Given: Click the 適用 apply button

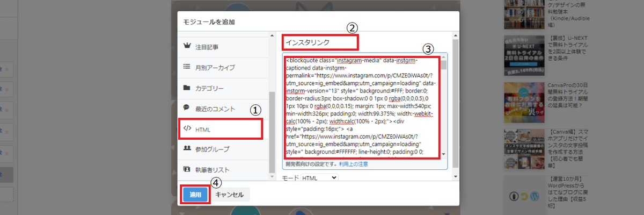Looking at the screenshot, I should [x=195, y=195].
